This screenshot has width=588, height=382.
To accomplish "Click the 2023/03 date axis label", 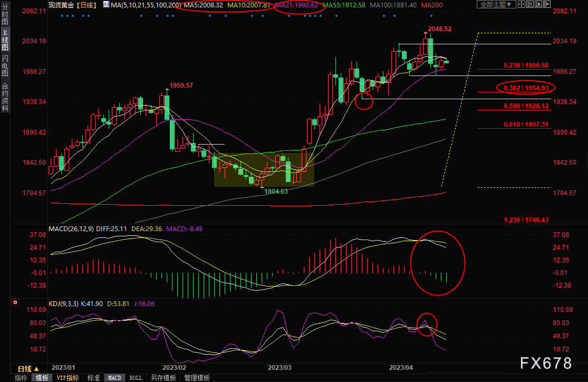I will (x=279, y=368).
